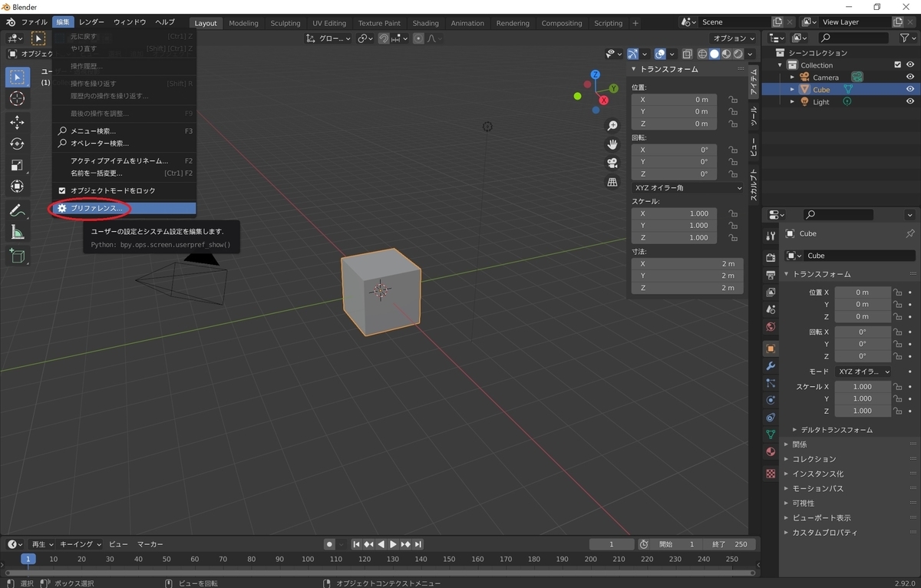Select the Scale tool
This screenshot has width=921, height=588.
click(x=17, y=165)
